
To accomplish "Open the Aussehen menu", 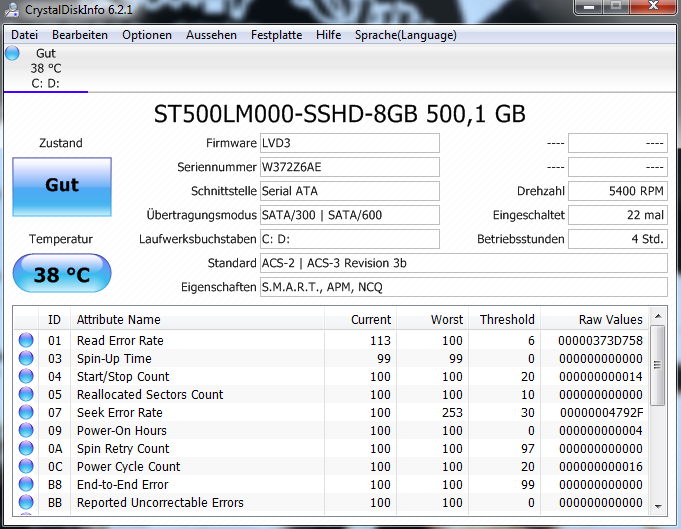I will pos(212,35).
